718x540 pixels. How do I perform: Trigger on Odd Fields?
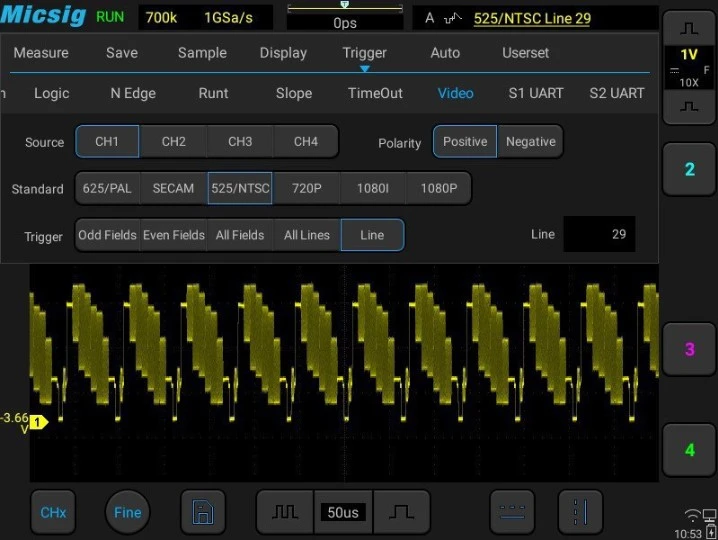click(x=107, y=235)
